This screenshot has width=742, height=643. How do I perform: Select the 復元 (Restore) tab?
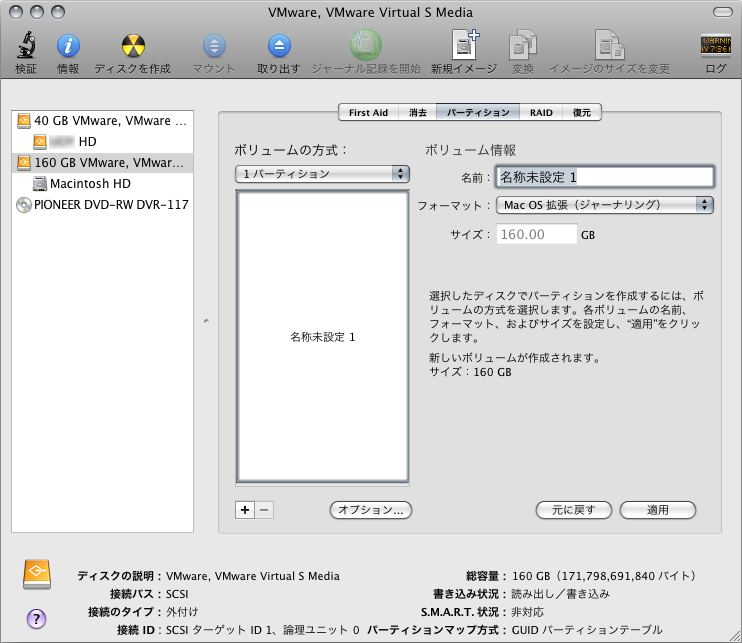point(582,113)
